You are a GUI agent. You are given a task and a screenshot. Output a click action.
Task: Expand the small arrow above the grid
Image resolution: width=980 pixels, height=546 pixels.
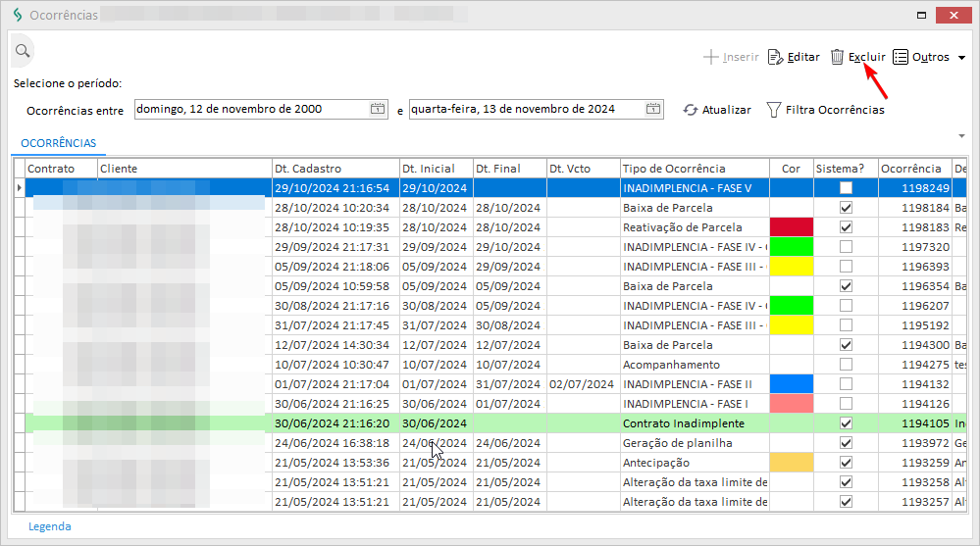[x=960, y=135]
